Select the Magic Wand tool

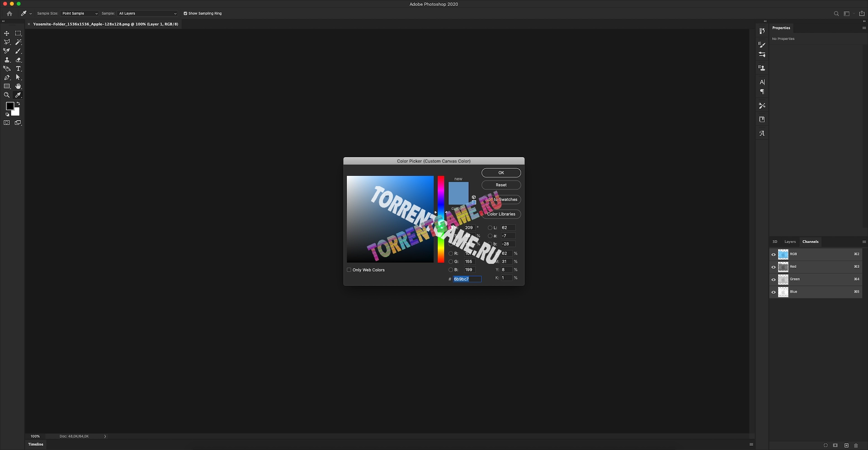click(18, 42)
